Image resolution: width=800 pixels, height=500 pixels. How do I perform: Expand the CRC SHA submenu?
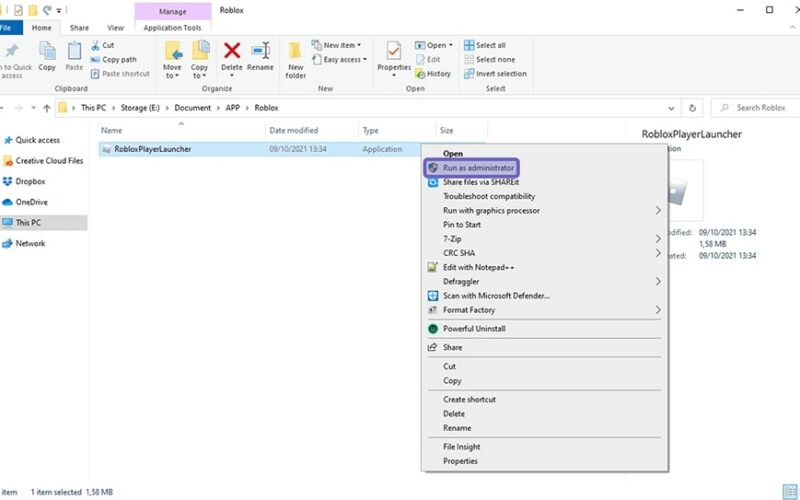[x=658, y=253]
